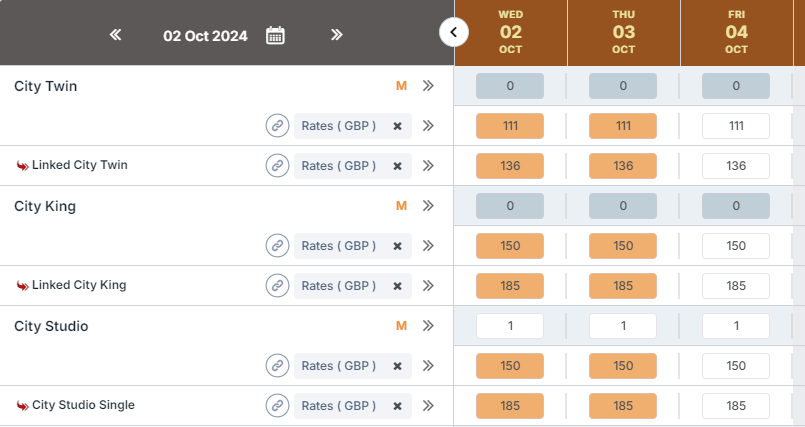Click link icon in City Twin rates row
The width and height of the screenshot is (805, 427).
pyautogui.click(x=277, y=126)
